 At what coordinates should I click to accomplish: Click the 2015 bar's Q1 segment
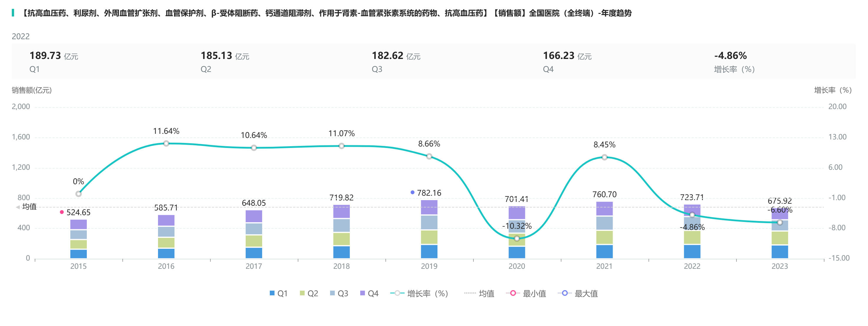tap(79, 254)
